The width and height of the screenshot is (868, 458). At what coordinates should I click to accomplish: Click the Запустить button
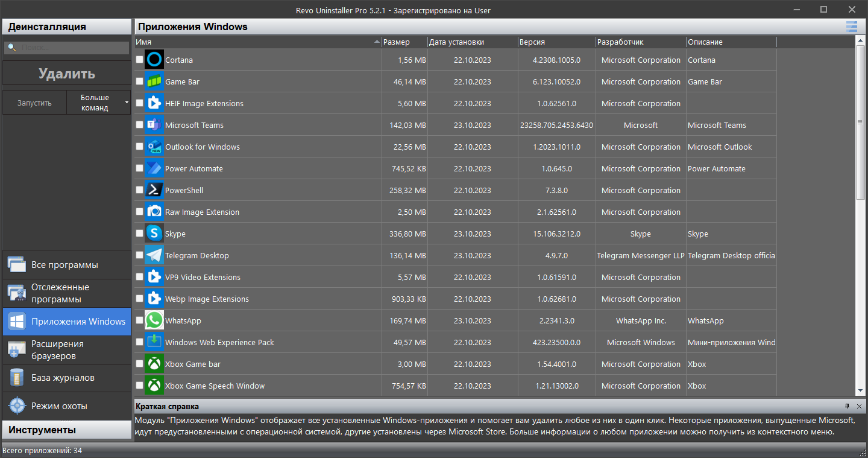34,103
